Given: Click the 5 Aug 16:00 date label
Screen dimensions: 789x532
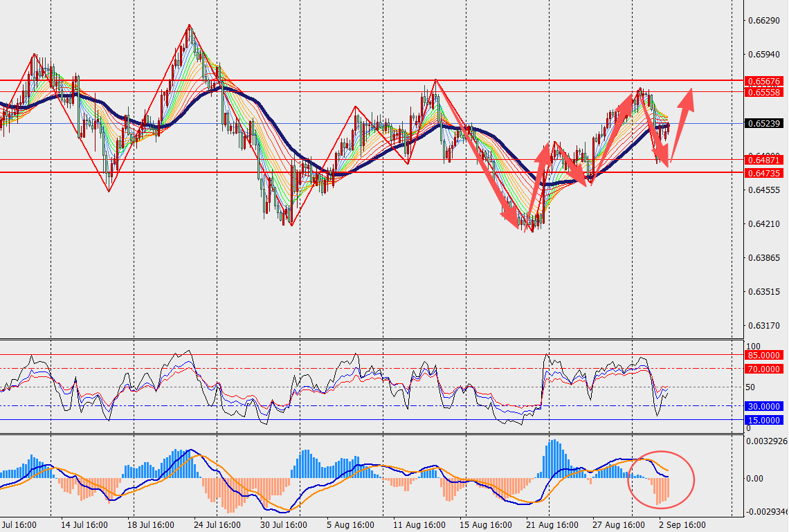Looking at the screenshot, I should coord(350,524).
